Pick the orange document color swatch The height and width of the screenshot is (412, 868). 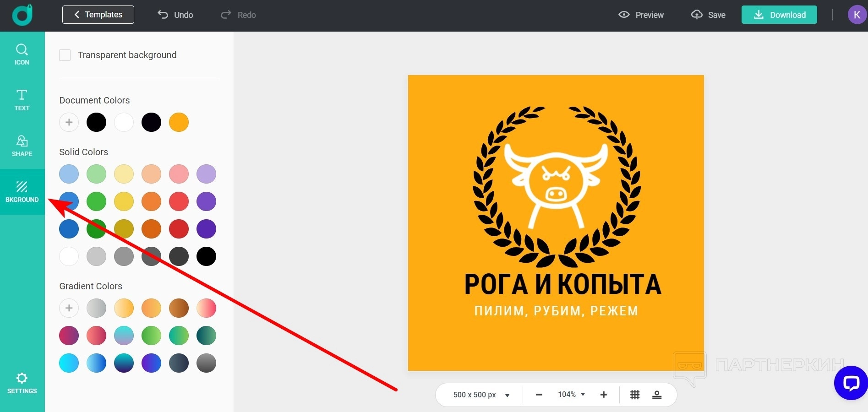point(179,122)
